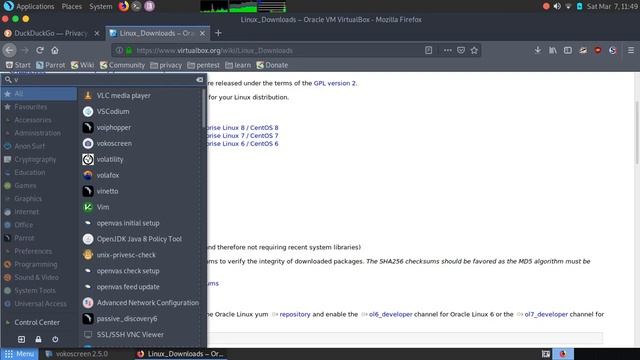
Task: Open the Applications panel menu
Action: click(x=35, y=6)
